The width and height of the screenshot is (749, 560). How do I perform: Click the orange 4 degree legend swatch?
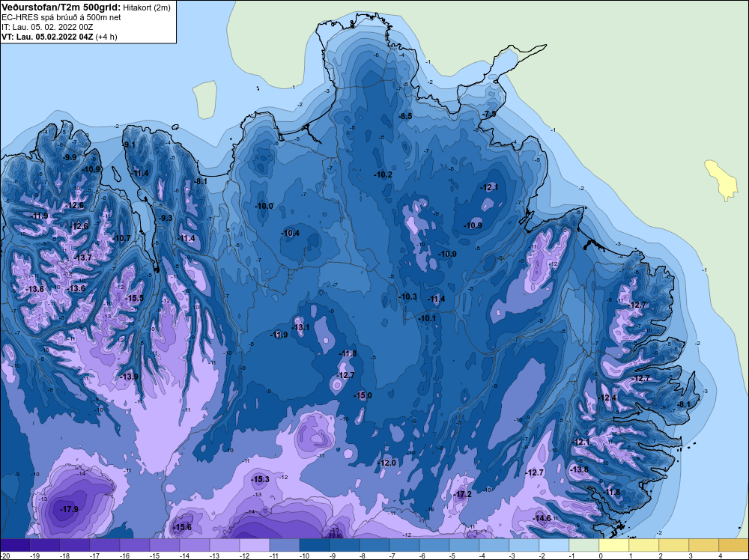(733, 545)
